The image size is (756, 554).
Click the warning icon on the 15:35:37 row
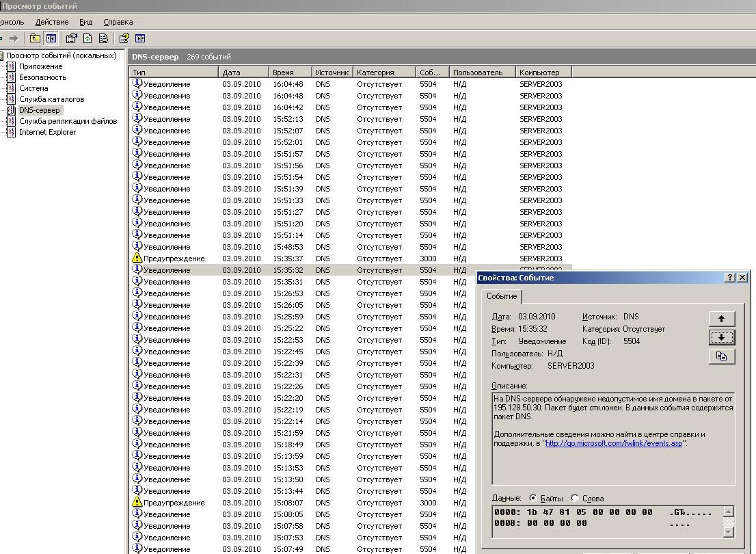[137, 258]
